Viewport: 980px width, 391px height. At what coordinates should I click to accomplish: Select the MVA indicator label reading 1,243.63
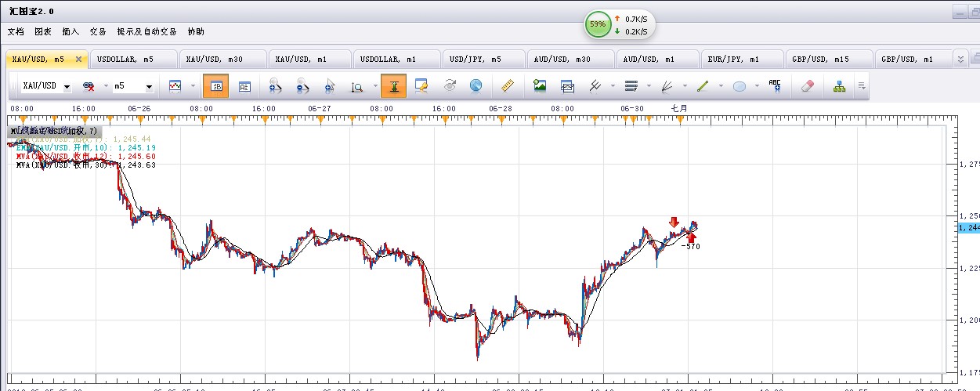click(x=85, y=165)
